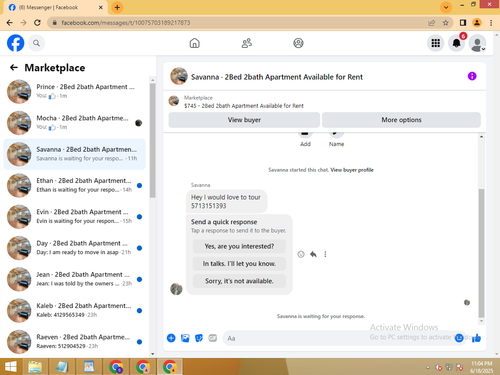The image size is (500, 375).
Task: Attach a photo with the image icon
Action: pyautogui.click(x=185, y=338)
